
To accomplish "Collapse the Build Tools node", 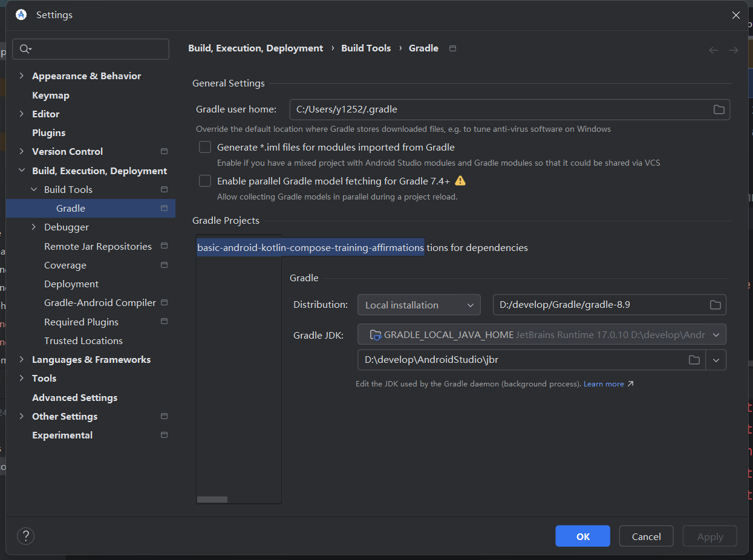I will coord(34,189).
